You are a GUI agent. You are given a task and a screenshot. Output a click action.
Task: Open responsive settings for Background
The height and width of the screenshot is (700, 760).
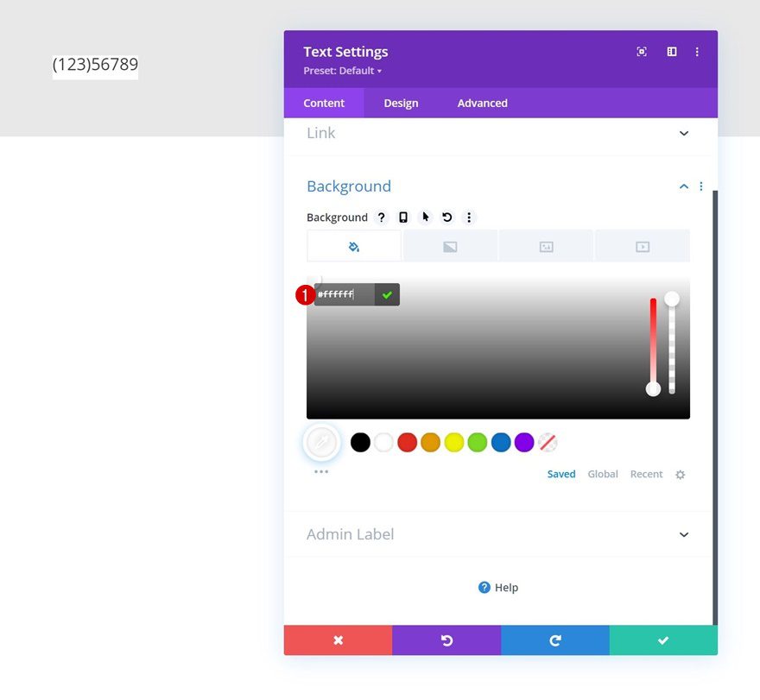point(403,218)
